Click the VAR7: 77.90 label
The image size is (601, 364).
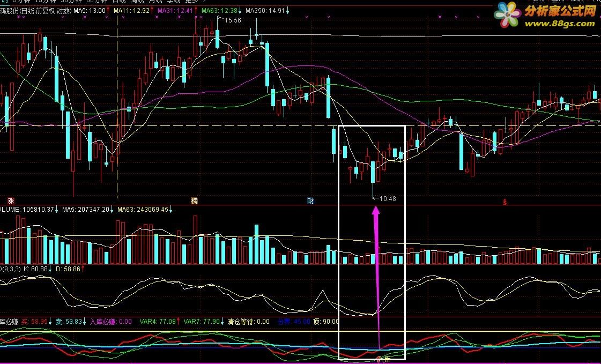tap(202, 322)
